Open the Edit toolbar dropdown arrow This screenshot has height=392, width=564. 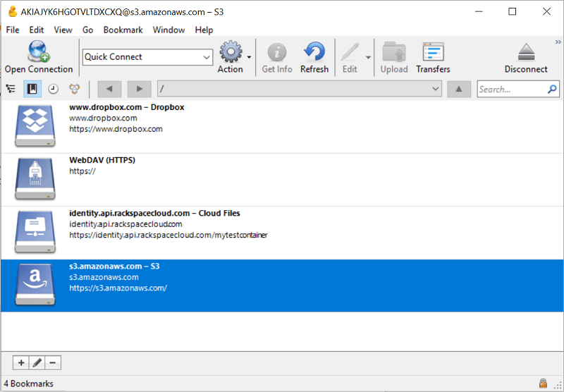(368, 57)
